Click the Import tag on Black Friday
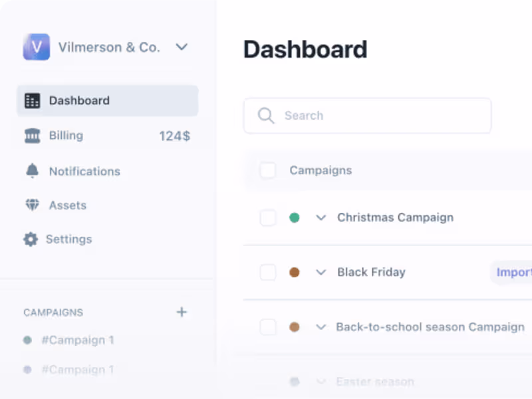 click(x=513, y=272)
